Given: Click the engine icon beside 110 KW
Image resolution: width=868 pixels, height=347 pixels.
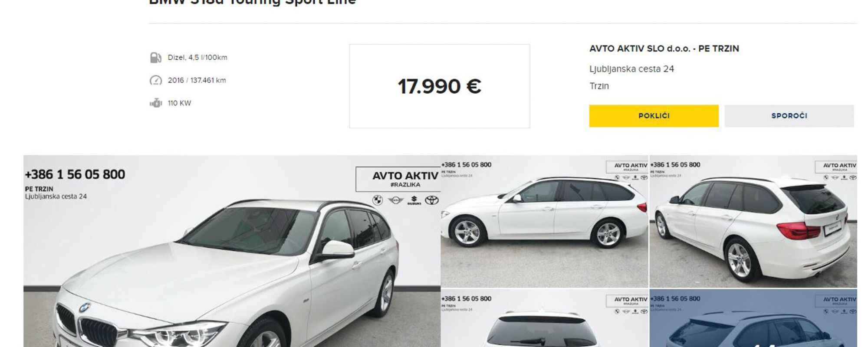Looking at the screenshot, I should 155,103.
